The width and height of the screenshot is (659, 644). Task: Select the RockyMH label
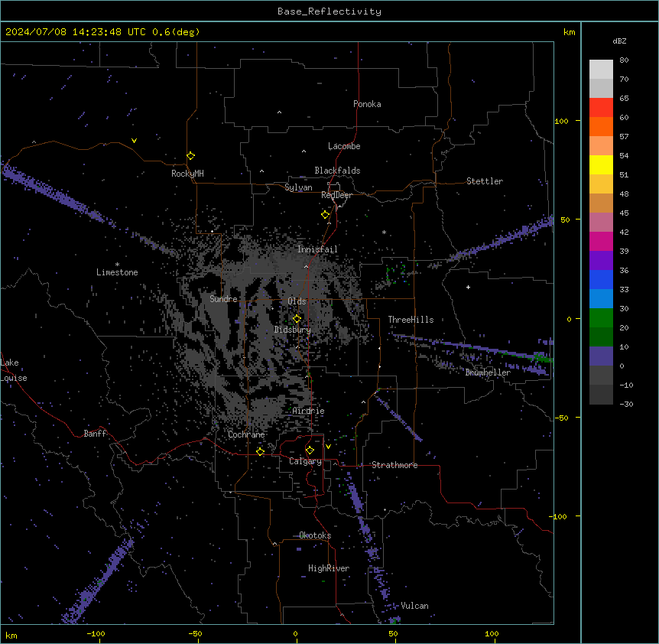click(187, 174)
